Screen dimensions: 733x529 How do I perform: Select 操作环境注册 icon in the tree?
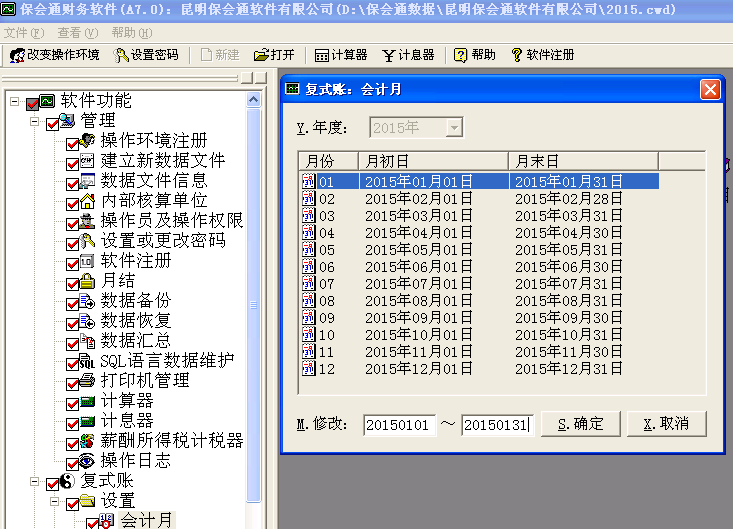(87, 140)
